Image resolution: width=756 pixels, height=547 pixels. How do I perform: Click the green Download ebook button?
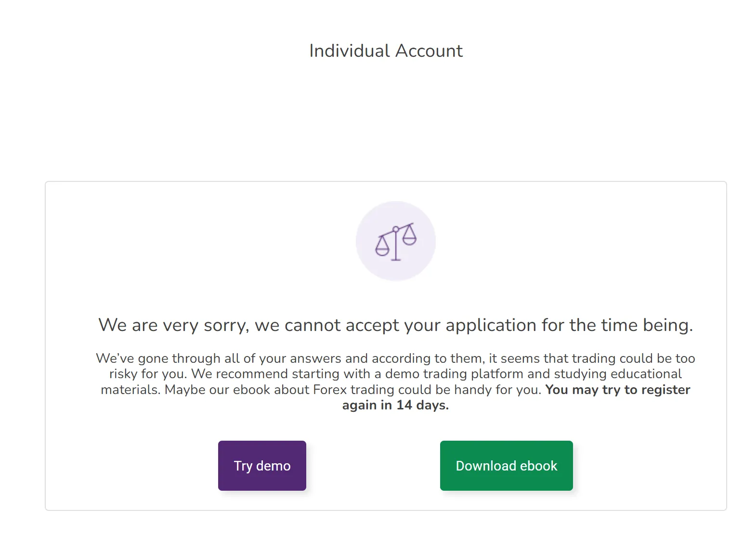pyautogui.click(x=506, y=466)
